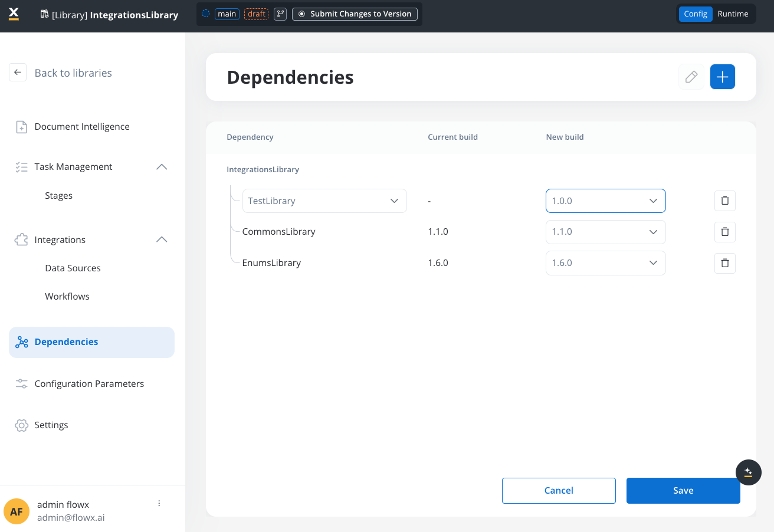Viewport: 774px width, 532px height.
Task: Click the New build column header
Action: [x=565, y=137]
